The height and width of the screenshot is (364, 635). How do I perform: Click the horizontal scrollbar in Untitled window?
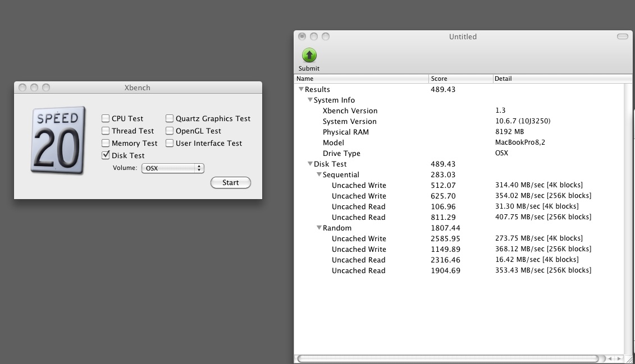(448, 359)
